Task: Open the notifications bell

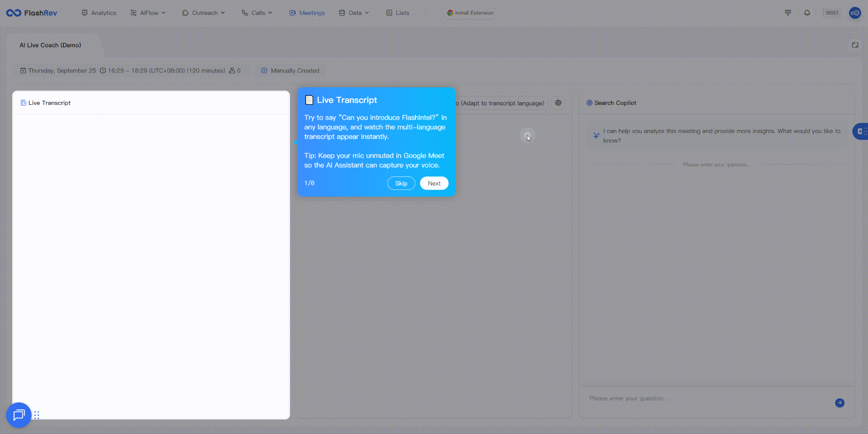Action: tap(807, 12)
